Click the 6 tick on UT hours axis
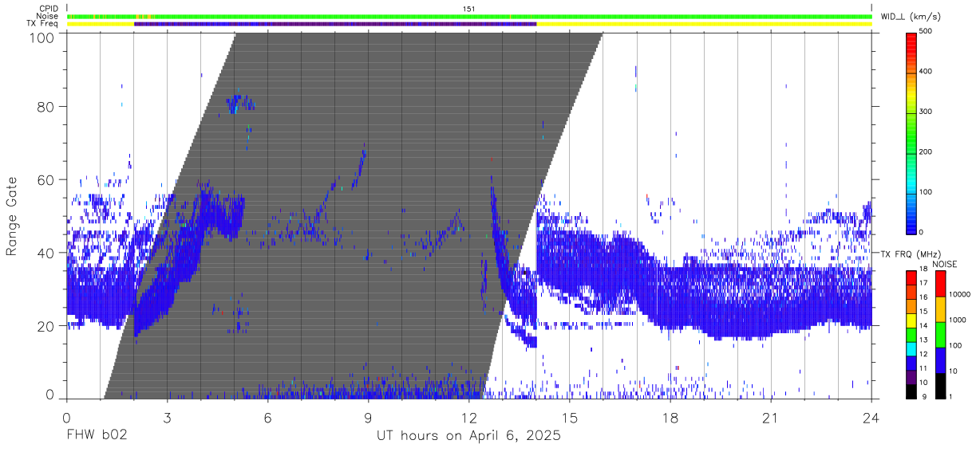The height and width of the screenshot is (452, 980). click(267, 418)
